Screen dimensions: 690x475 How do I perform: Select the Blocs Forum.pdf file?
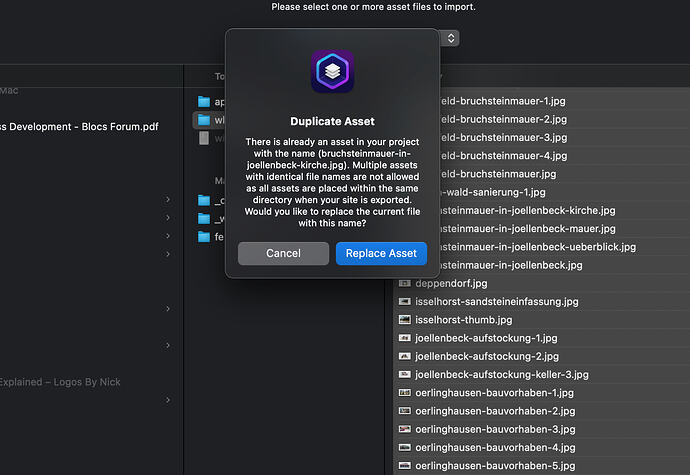(79, 127)
